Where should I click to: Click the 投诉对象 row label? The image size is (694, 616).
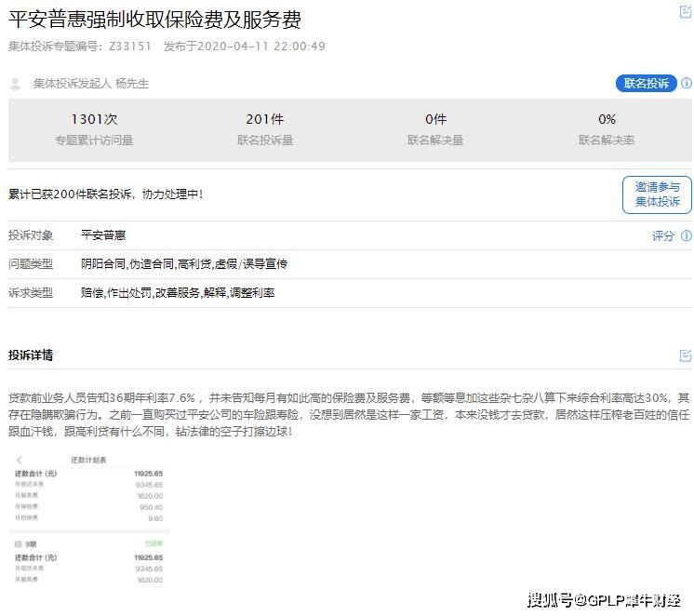coord(31,235)
